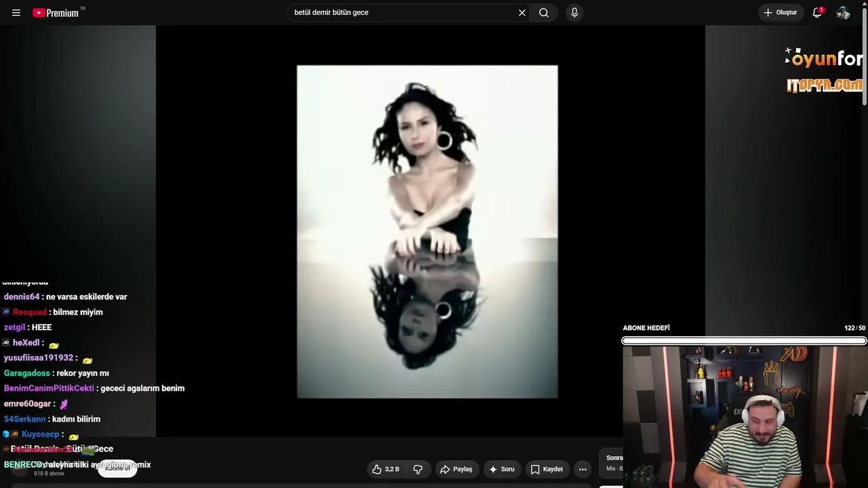
Task: Click the chat username yusufiisaa191932
Action: pyautogui.click(x=39, y=358)
